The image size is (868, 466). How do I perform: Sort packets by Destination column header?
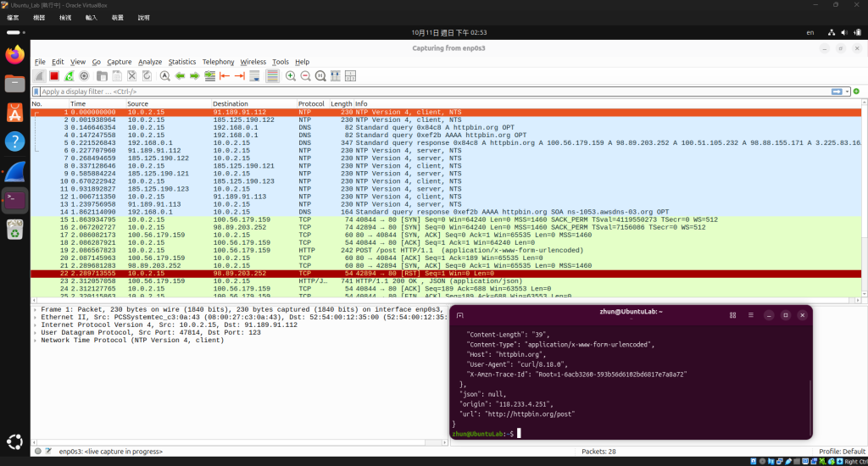click(x=253, y=104)
